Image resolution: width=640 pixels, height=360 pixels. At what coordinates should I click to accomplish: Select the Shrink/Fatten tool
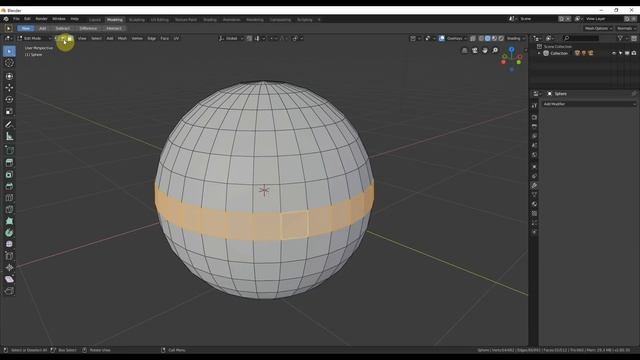pyautogui.click(x=9, y=267)
